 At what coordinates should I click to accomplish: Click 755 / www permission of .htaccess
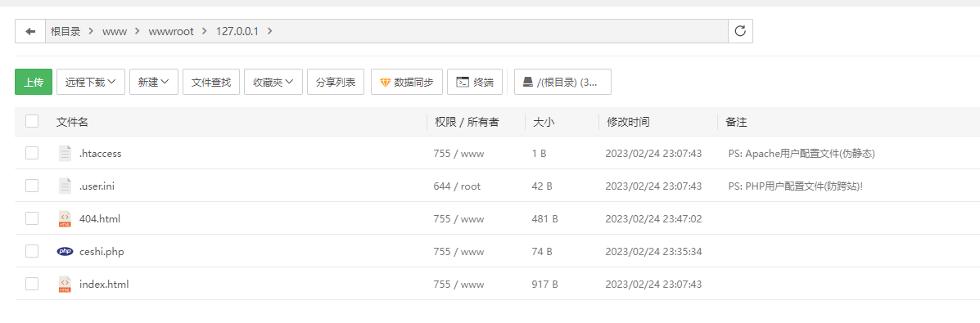pyautogui.click(x=458, y=153)
